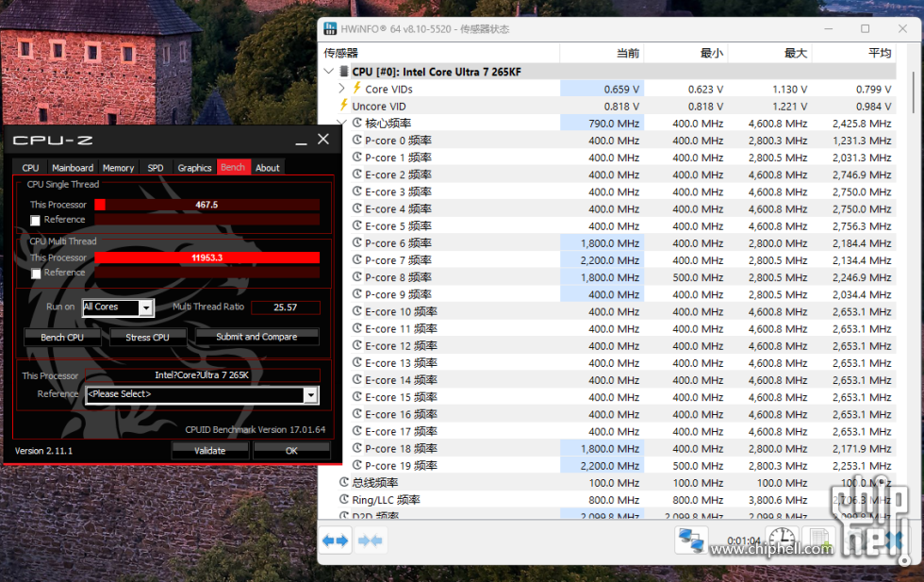Select the P-core 18 频率 row label
924x582 pixels.
[x=402, y=448]
